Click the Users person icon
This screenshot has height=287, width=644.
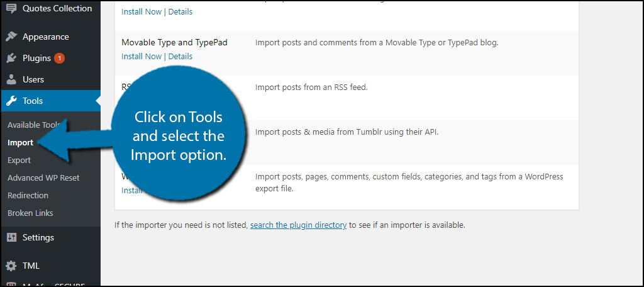(x=11, y=79)
